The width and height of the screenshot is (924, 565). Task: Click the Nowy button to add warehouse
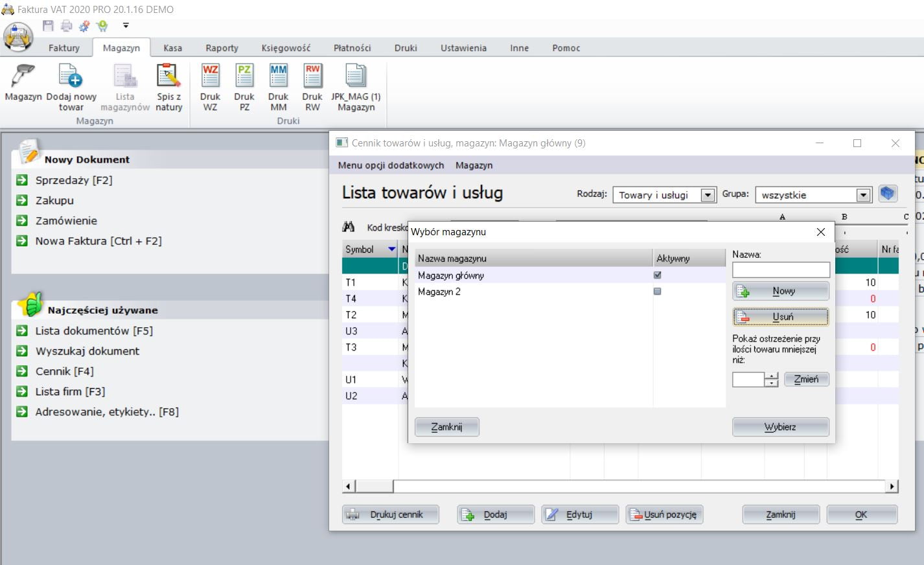pos(781,291)
